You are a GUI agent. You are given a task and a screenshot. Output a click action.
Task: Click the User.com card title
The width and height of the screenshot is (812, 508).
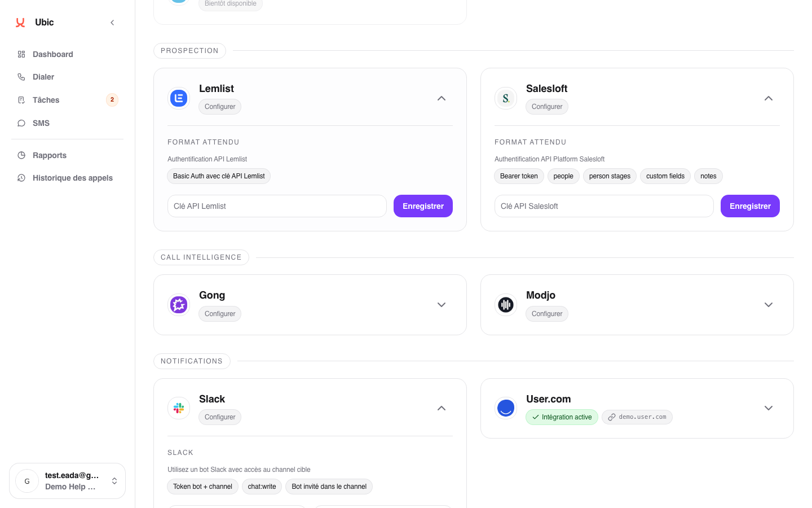(x=548, y=399)
